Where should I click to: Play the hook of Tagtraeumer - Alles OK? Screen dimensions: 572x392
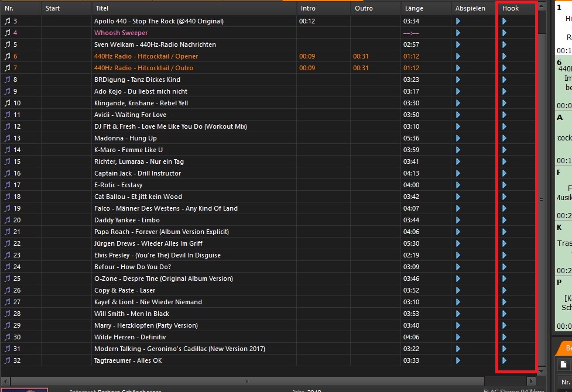click(504, 360)
